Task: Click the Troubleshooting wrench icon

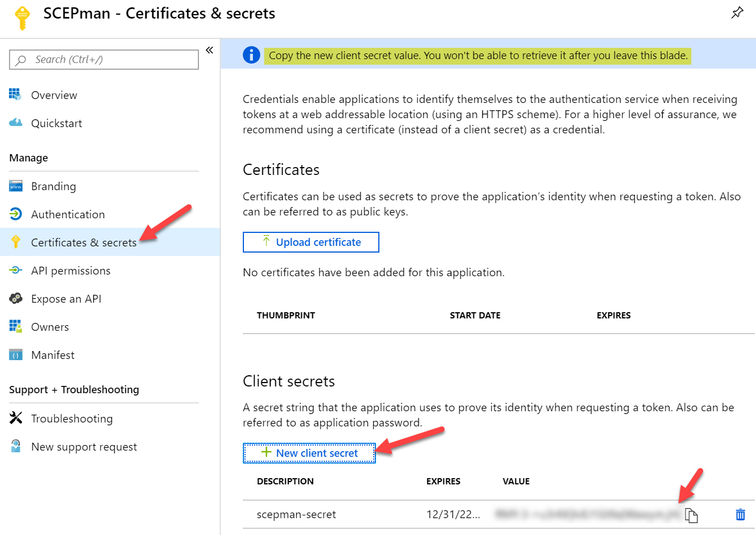Action: click(16, 418)
